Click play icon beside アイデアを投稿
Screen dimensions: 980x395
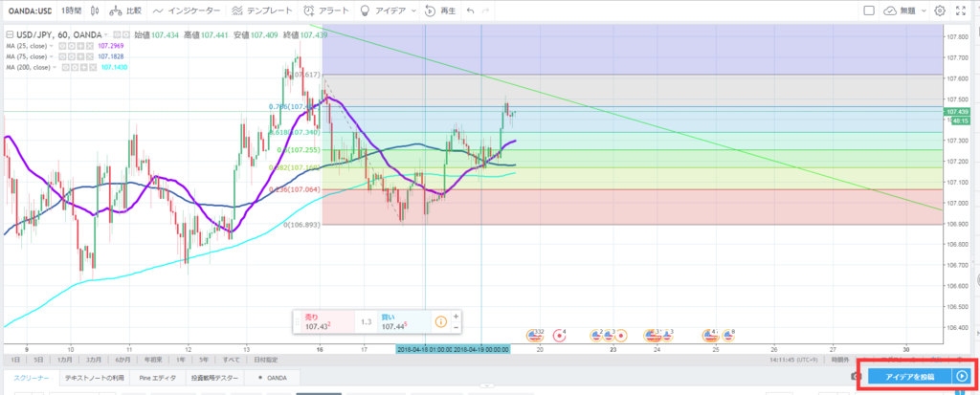point(962,376)
